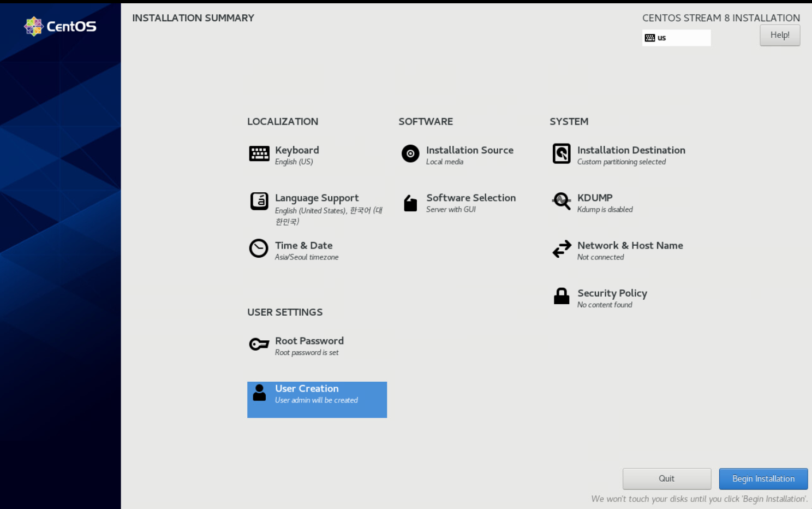
Task: Click the Quit button
Action: coord(667,478)
